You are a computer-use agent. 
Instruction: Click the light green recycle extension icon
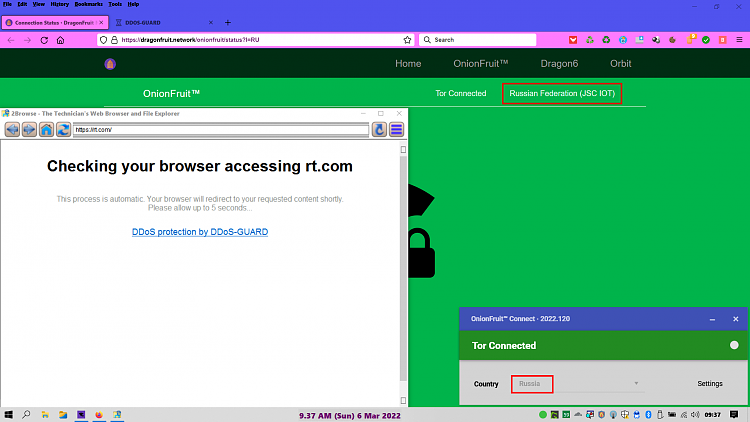[590, 40]
